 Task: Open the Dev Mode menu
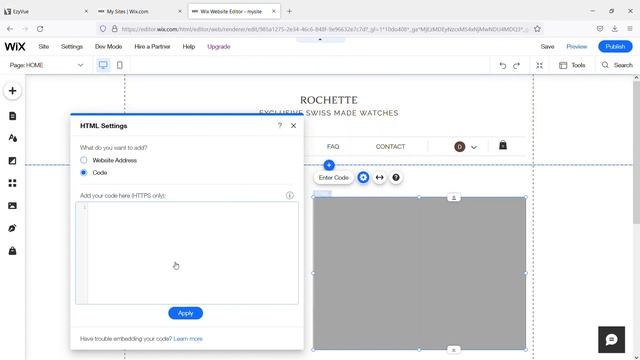(x=109, y=47)
